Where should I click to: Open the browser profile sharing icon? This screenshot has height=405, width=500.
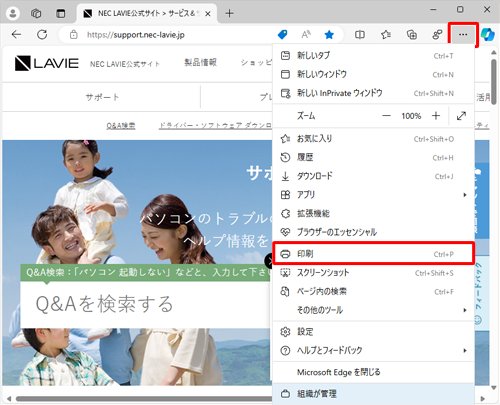click(437, 34)
